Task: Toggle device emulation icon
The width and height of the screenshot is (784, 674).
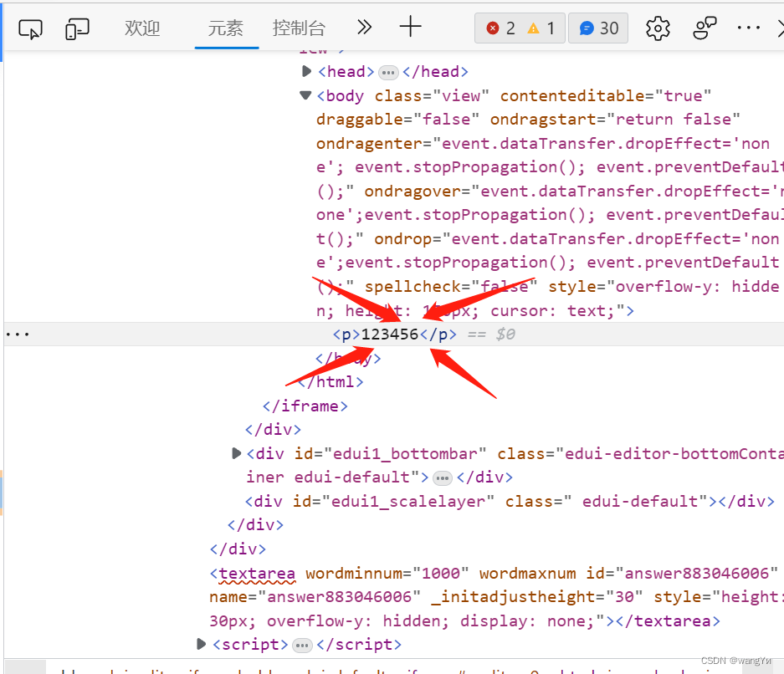Action: coord(77,29)
